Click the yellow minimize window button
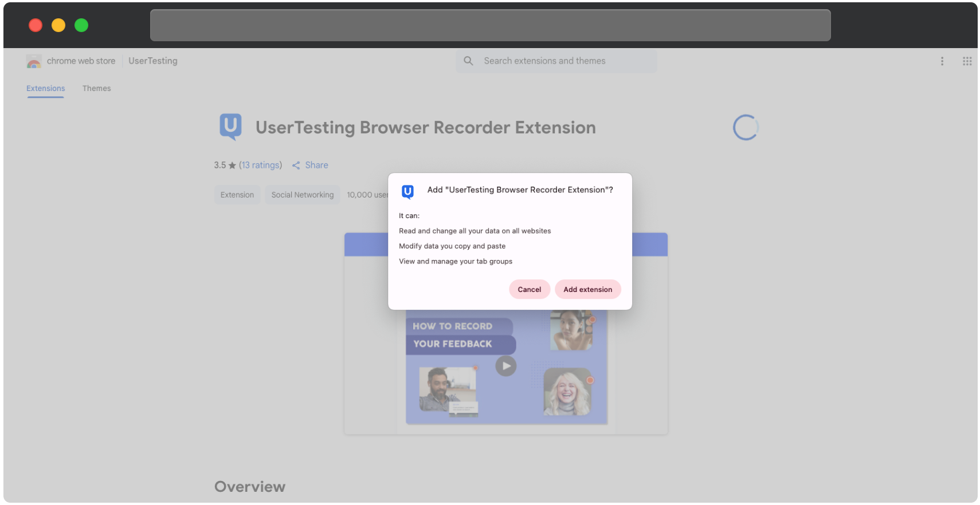 click(58, 25)
